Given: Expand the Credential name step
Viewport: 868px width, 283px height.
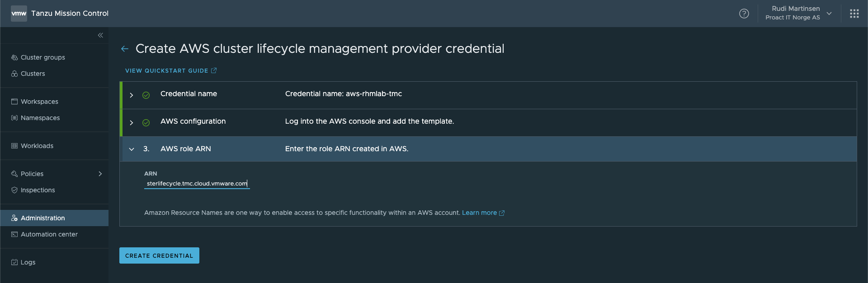Looking at the screenshot, I should coord(132,95).
